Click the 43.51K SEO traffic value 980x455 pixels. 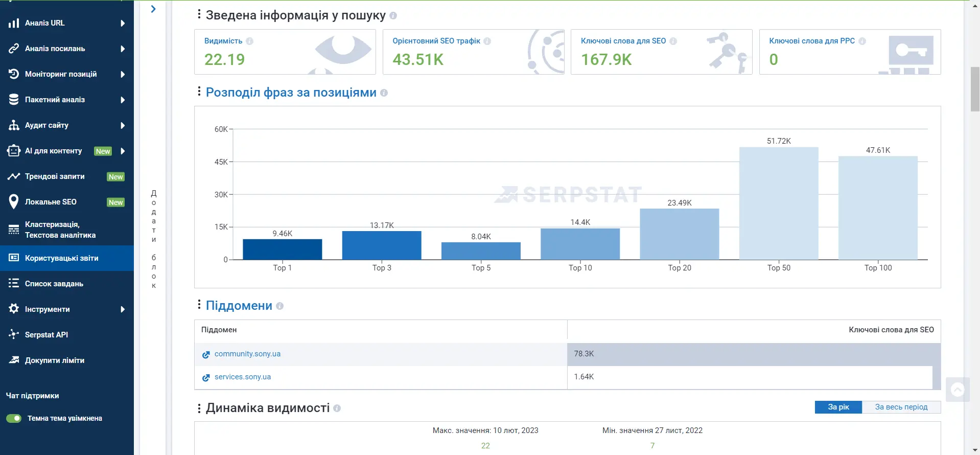click(x=418, y=60)
